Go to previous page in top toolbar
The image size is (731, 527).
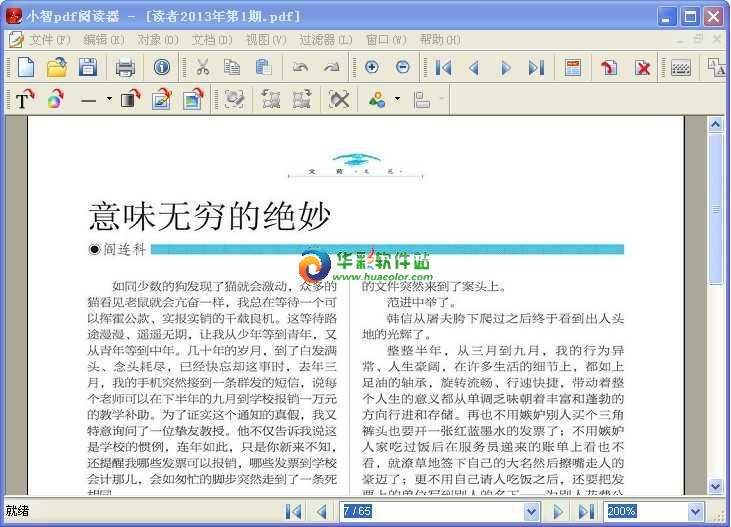[x=474, y=68]
